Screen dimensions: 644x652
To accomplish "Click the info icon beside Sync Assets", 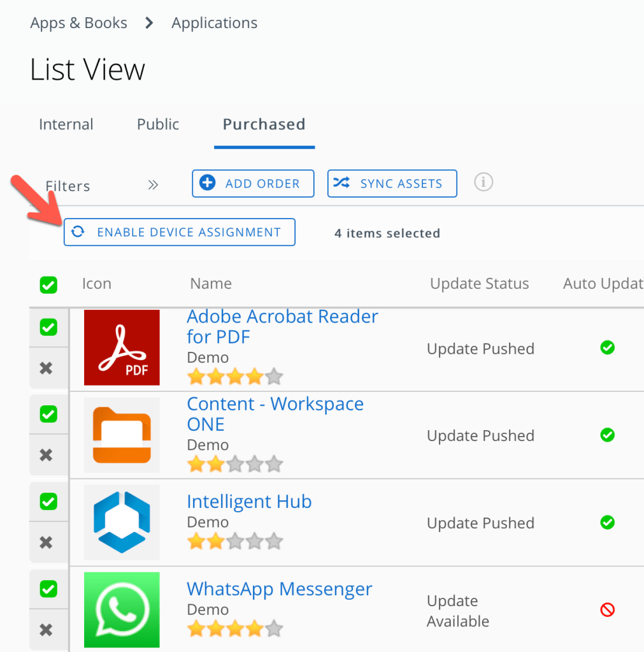I will (483, 182).
